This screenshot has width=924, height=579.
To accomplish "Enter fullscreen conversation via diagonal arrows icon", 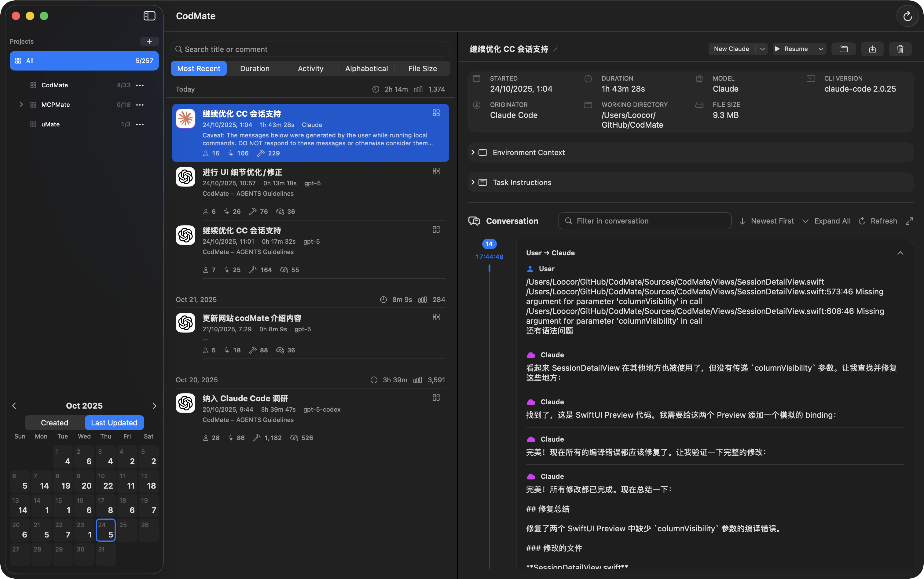I will [910, 221].
